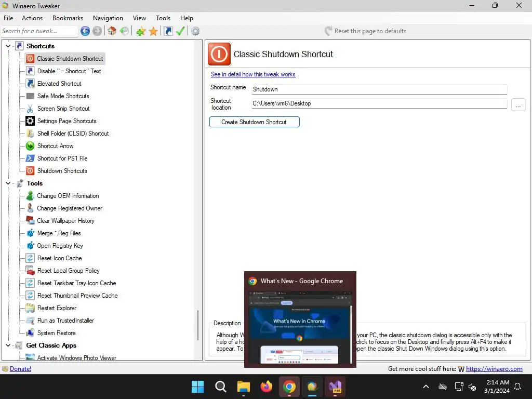Click the tree panel vertical scrollbar thumb
The image size is (532, 399).
[x=198, y=325]
